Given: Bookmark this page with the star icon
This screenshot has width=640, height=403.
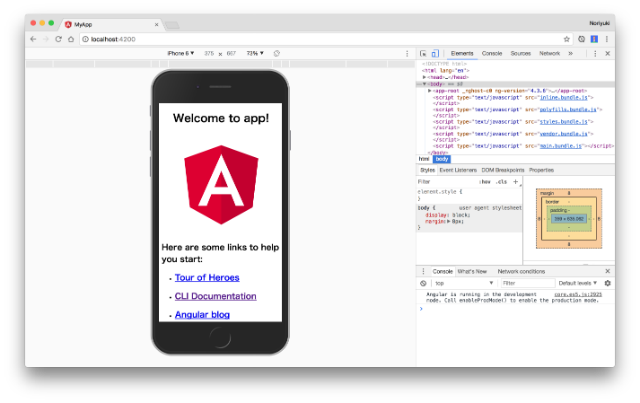Looking at the screenshot, I should (567, 39).
